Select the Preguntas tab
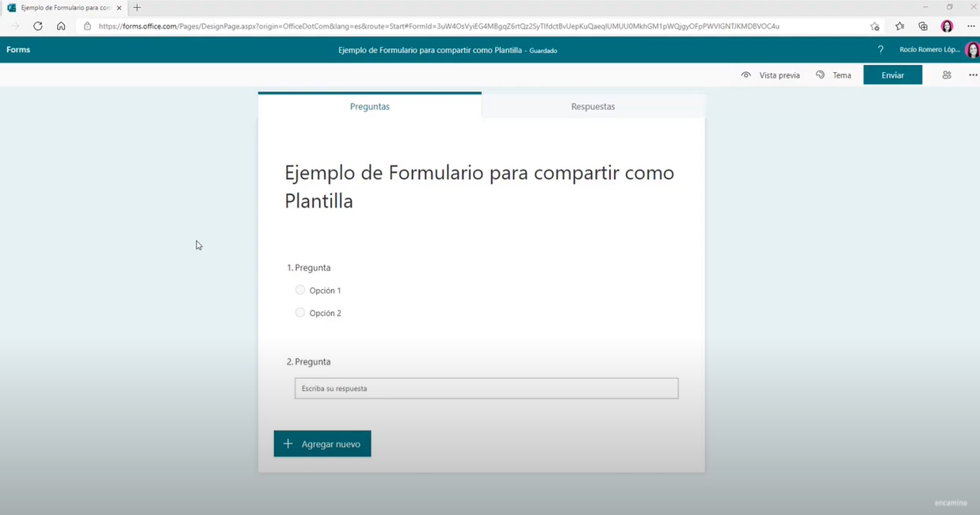 [x=369, y=105]
